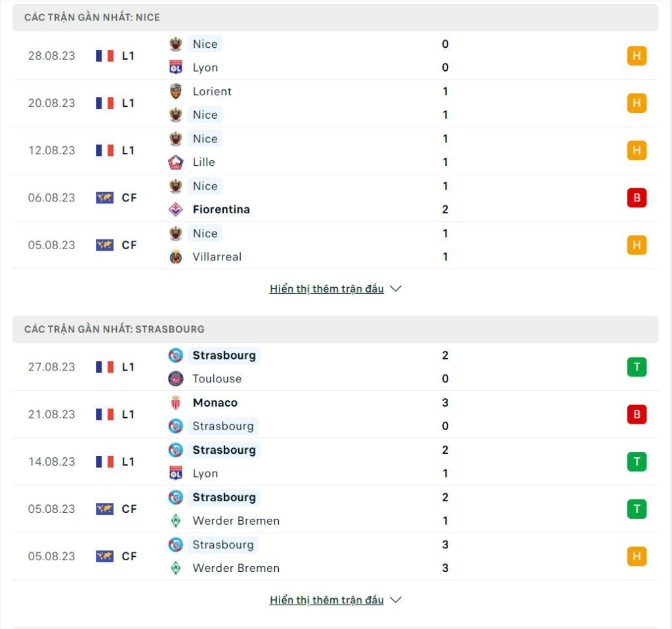Click the red B badge for Nice vs Fiorentina

pos(637,197)
